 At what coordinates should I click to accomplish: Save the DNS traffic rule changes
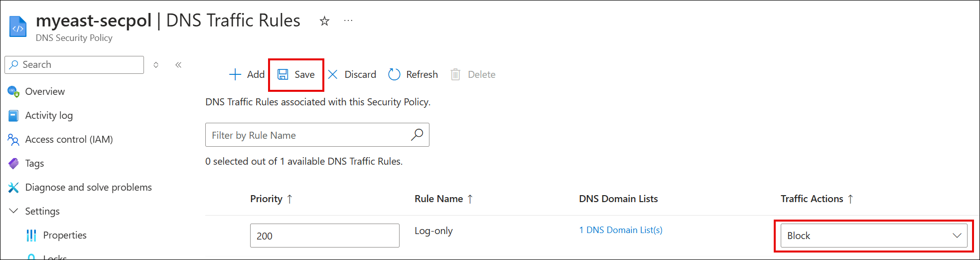tap(296, 75)
